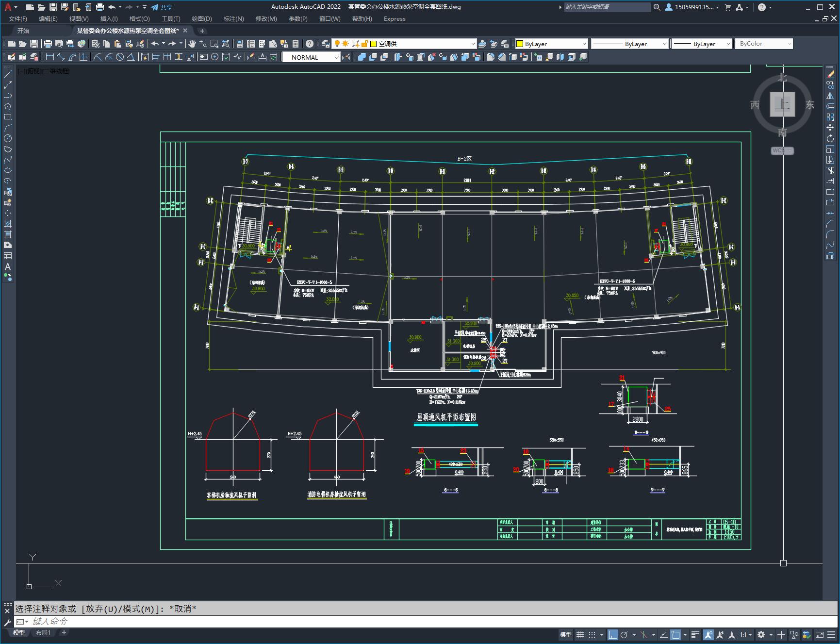The width and height of the screenshot is (840, 644).
Task: Click the user account 1505999135
Action: (692, 7)
